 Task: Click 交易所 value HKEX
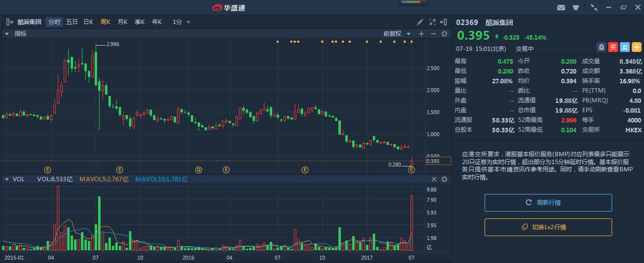pyautogui.click(x=633, y=130)
